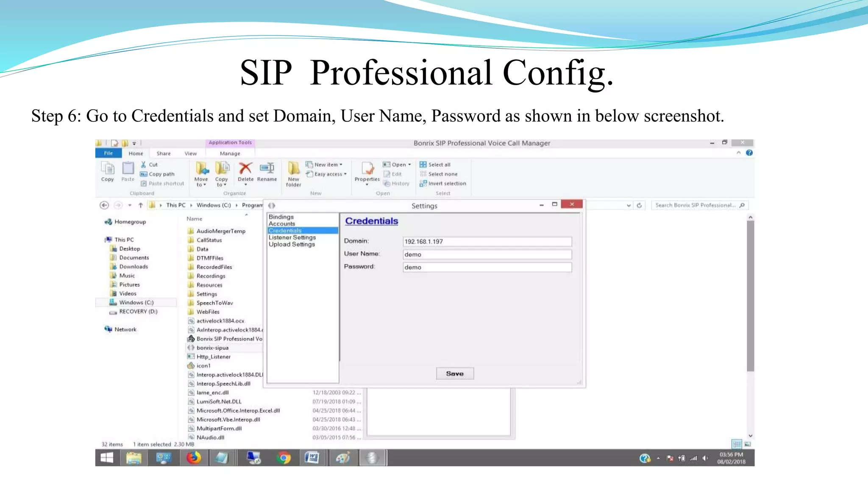Viewport: 868px width, 488px height.
Task: Click the red Delete icon
Action: pos(245,168)
